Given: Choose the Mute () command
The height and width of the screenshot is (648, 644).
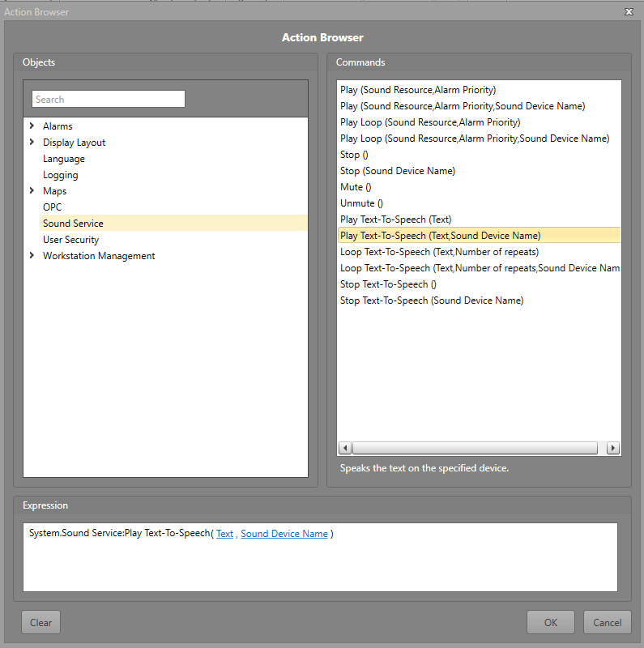Looking at the screenshot, I should [356, 187].
